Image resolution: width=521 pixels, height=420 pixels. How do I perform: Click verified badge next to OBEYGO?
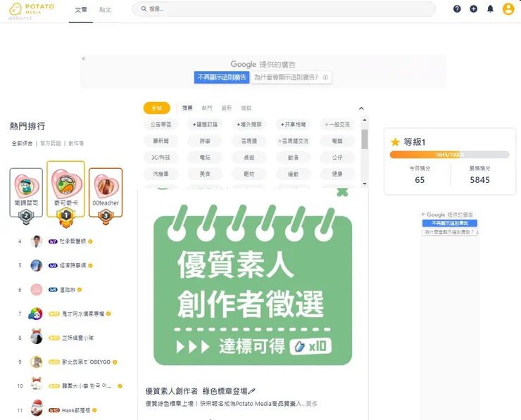click(115, 362)
